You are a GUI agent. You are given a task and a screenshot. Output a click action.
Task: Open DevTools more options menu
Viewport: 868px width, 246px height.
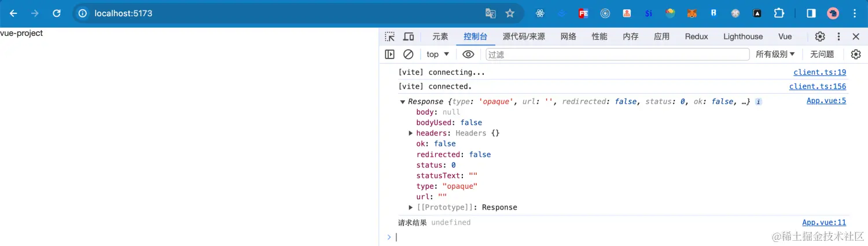point(838,36)
